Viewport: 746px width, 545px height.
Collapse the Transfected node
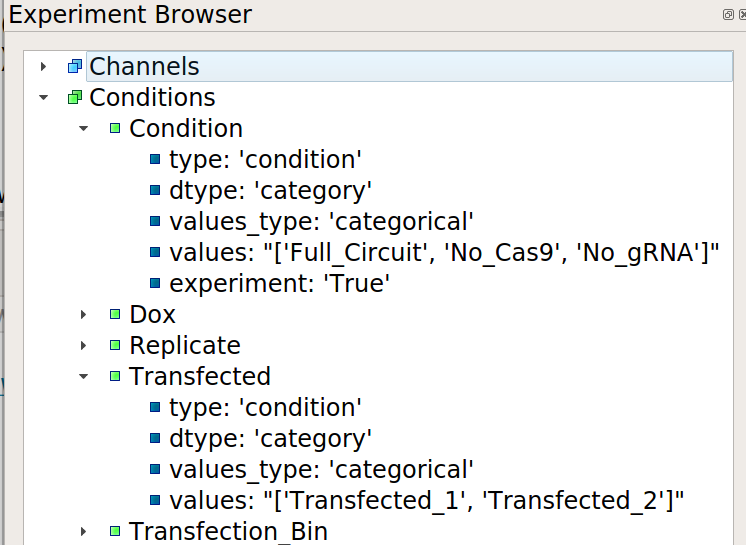(83, 377)
